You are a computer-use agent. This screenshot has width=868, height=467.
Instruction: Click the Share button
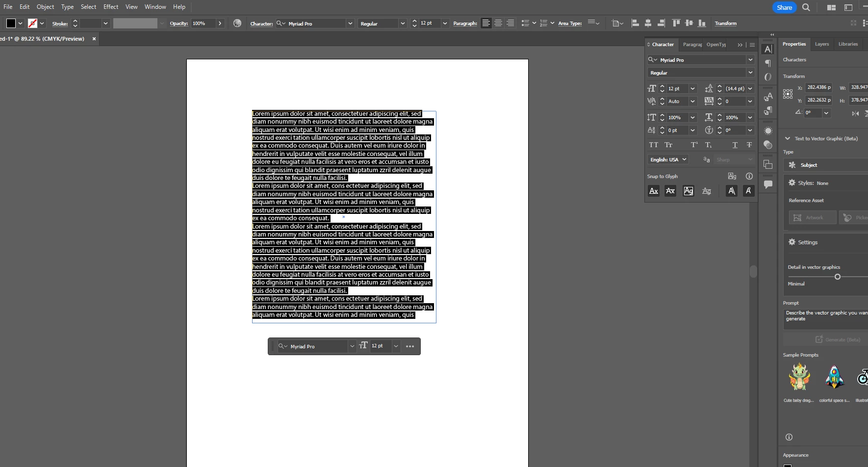click(784, 7)
